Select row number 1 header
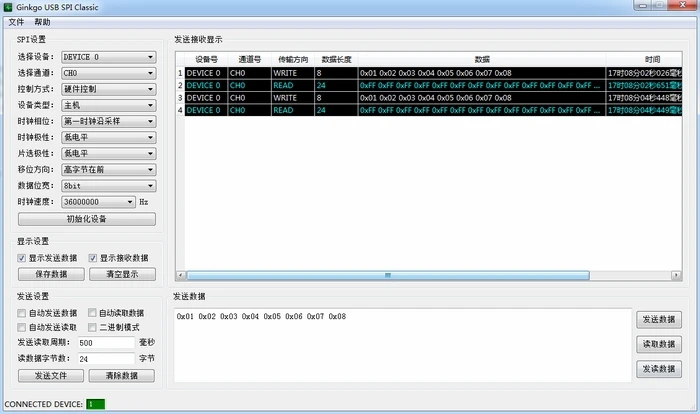 point(180,73)
